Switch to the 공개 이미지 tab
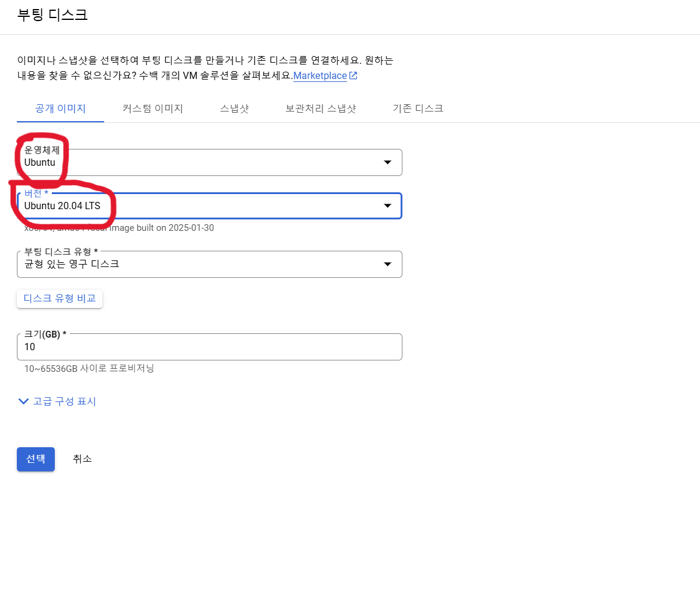This screenshot has width=700, height=616. (x=60, y=109)
